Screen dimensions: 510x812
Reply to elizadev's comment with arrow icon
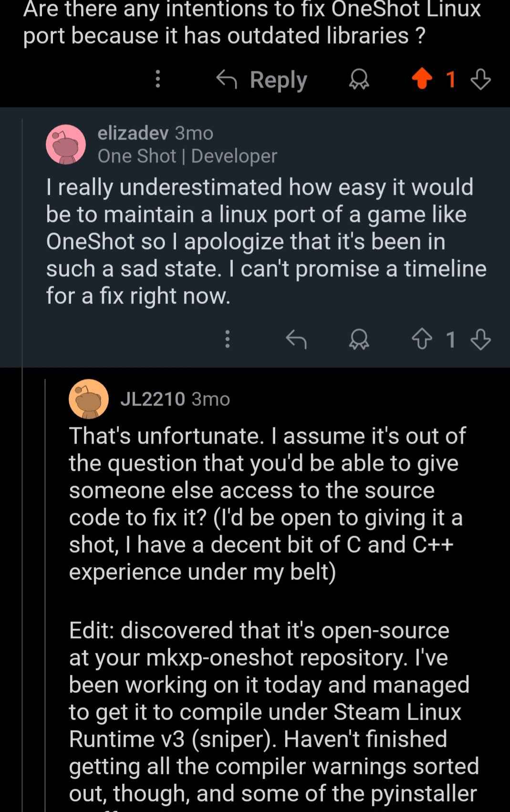tap(296, 339)
